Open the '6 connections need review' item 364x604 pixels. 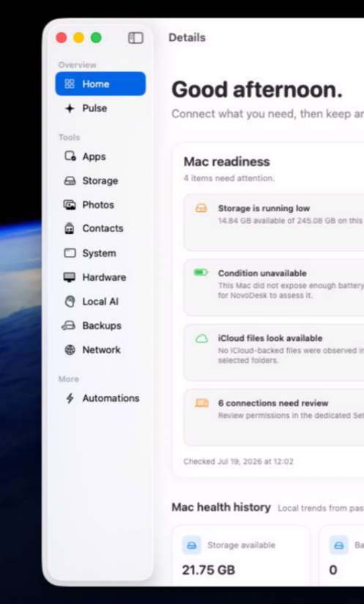pyautogui.click(x=274, y=417)
